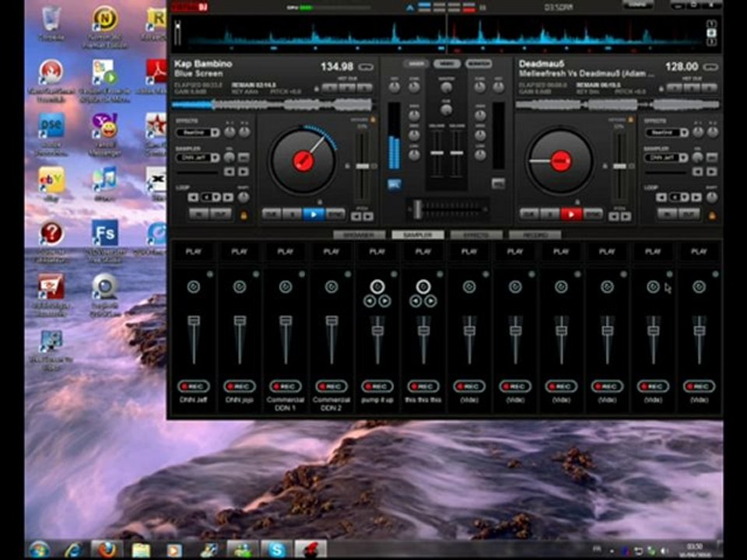The width and height of the screenshot is (747, 560).
Task: Select the Scratch panel button
Action: (478, 63)
